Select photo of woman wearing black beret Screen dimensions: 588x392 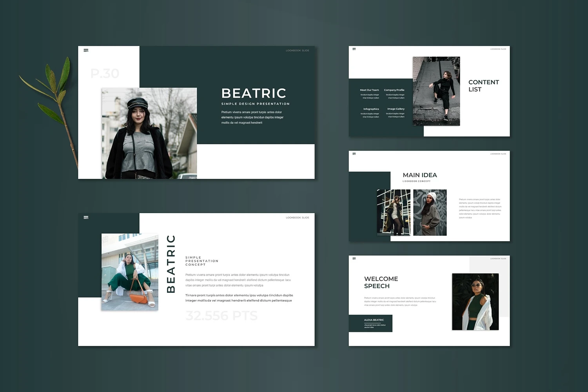[149, 133]
